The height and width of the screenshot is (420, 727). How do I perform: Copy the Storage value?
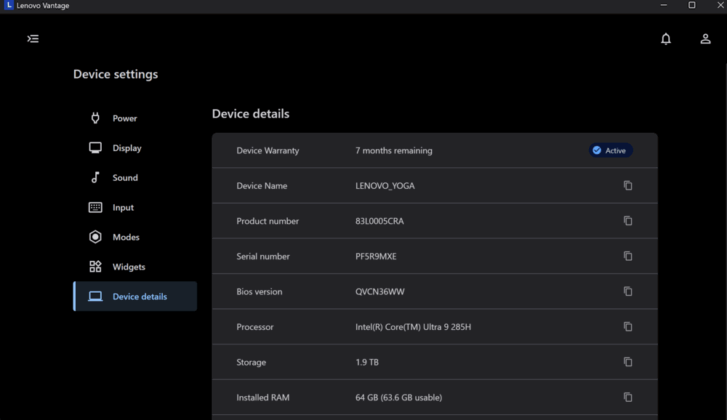628,362
